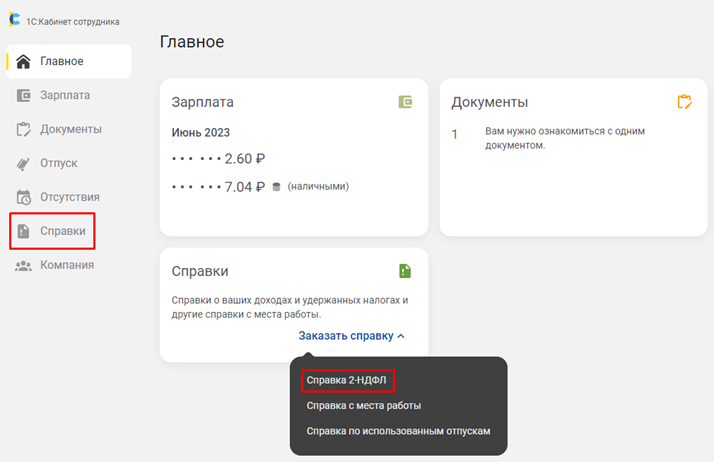714x462 pixels.
Task: Collapse the Заказать справку dropdown
Action: (x=352, y=336)
